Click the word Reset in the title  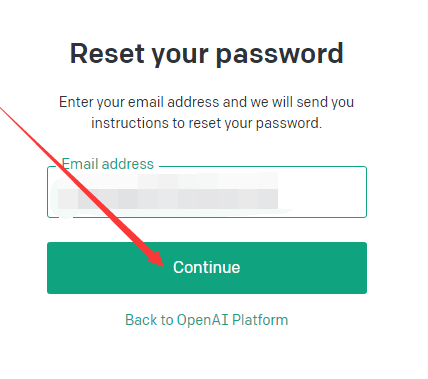click(x=107, y=53)
